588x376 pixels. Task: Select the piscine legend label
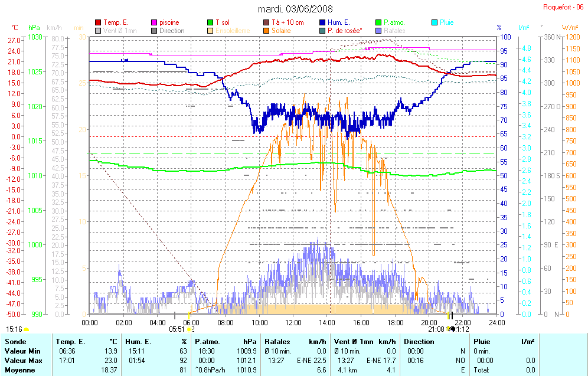coord(169,22)
